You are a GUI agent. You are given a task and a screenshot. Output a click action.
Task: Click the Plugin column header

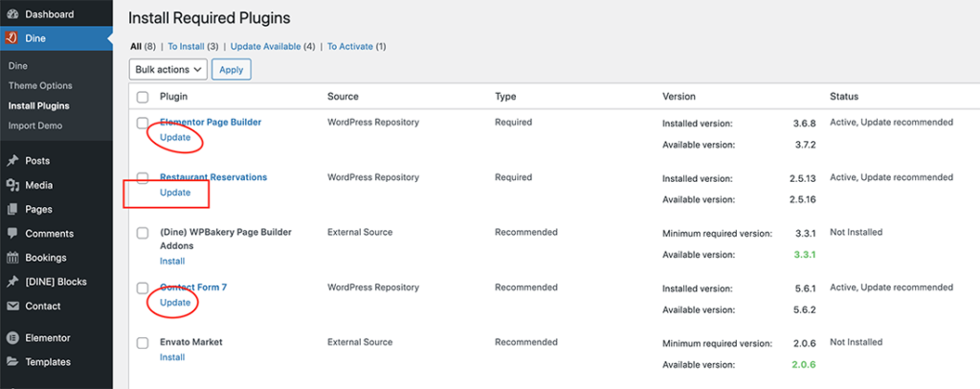(174, 97)
